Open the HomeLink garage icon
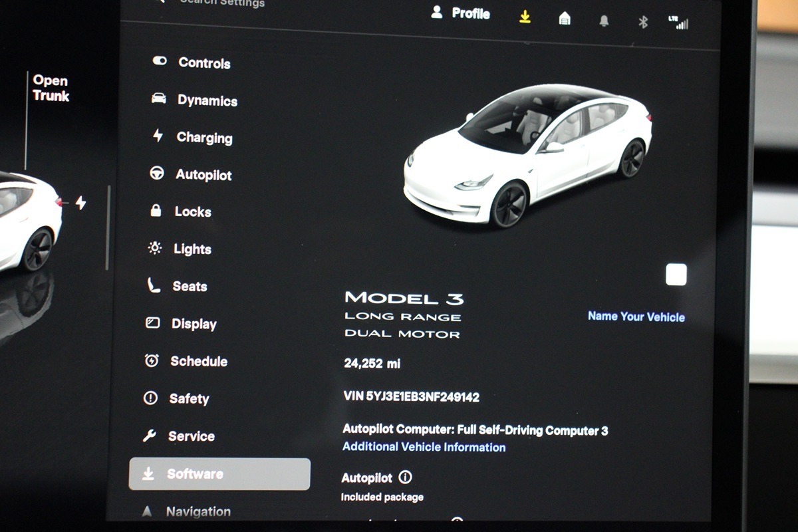Viewport: 798px width, 532px height. (565, 19)
